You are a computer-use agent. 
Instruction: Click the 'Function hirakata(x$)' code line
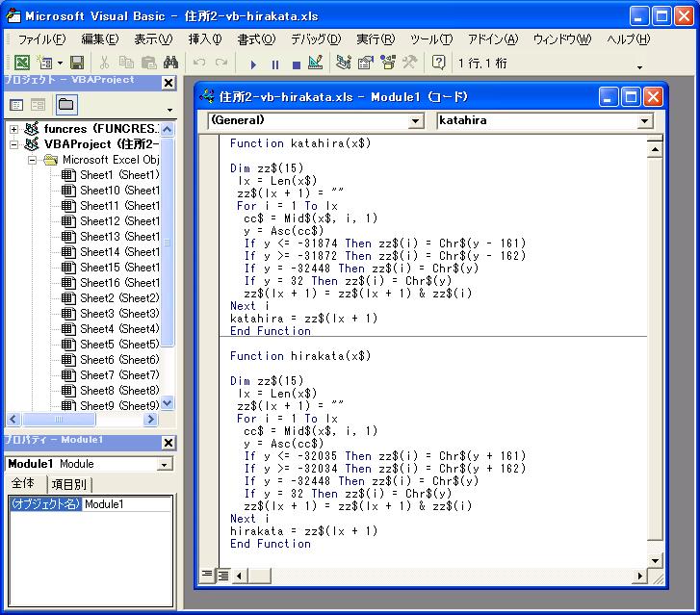click(300, 356)
